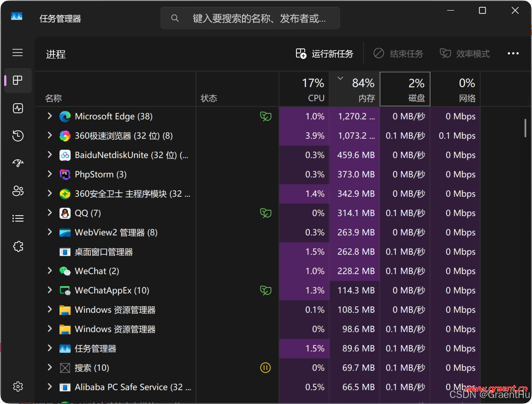Sort by the 磁盘 disk column header
The width and height of the screenshot is (532, 404).
coord(405,89)
